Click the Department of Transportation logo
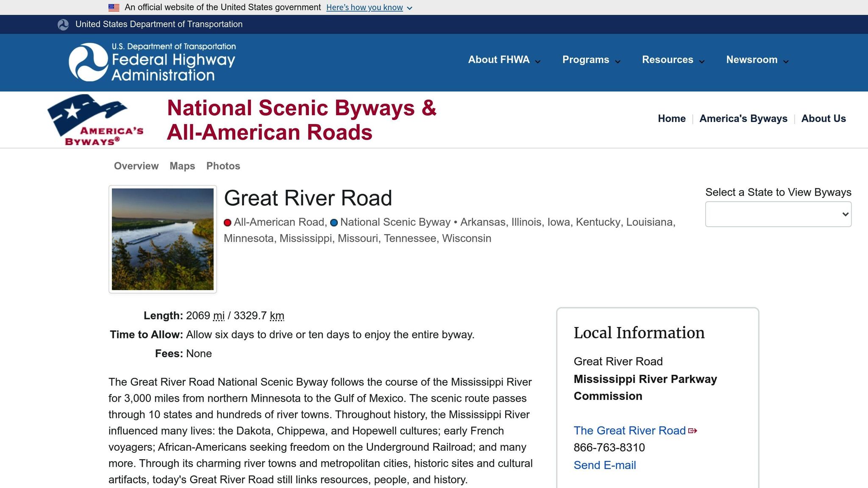868x488 pixels. tap(63, 24)
